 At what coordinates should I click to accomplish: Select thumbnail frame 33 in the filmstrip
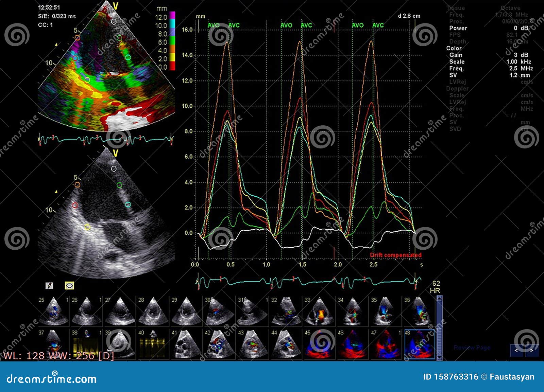[319, 311]
